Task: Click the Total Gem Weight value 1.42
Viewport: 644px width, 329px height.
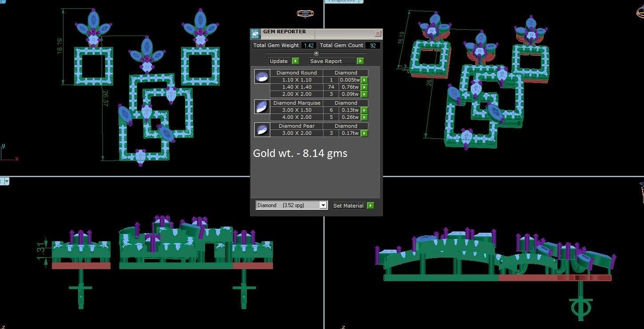Action: coord(309,45)
